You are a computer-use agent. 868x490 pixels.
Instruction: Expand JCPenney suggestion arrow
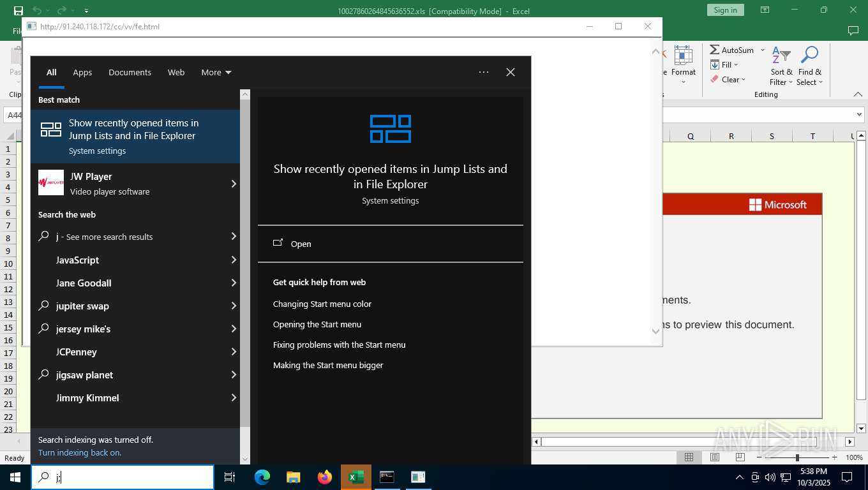(x=234, y=352)
